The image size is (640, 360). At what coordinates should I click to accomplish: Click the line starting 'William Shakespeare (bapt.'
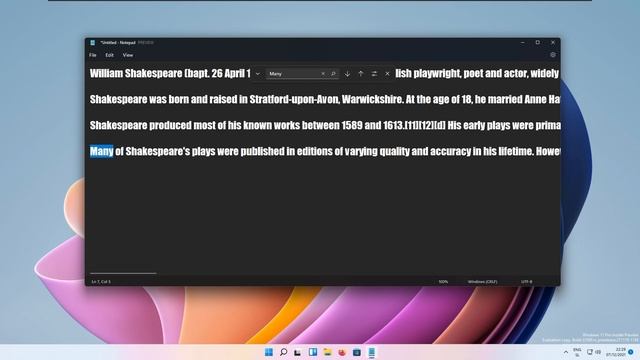pyautogui.click(x=170, y=73)
